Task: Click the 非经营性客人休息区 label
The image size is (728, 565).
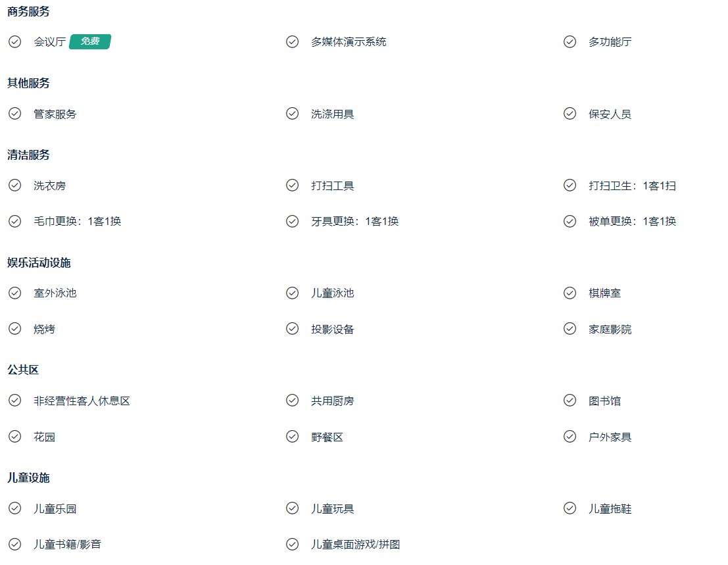Action: tap(82, 401)
